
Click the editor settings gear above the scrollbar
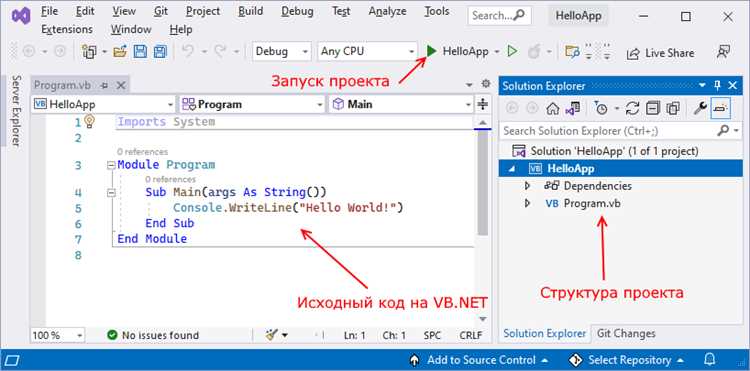pos(486,84)
